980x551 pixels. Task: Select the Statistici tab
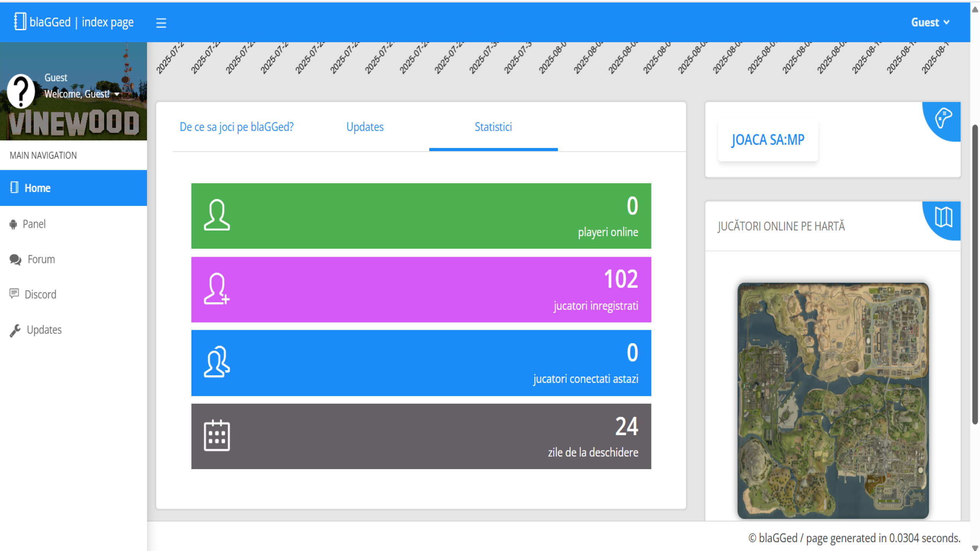(493, 127)
